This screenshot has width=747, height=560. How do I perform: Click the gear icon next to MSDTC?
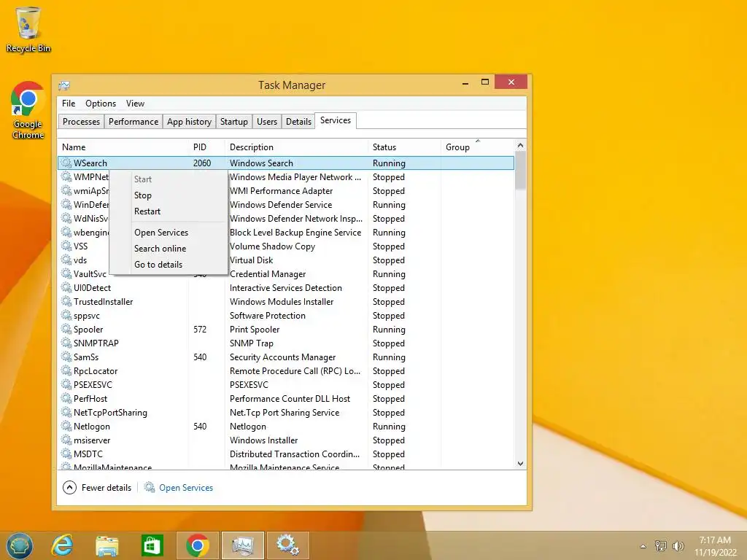pyautogui.click(x=66, y=454)
